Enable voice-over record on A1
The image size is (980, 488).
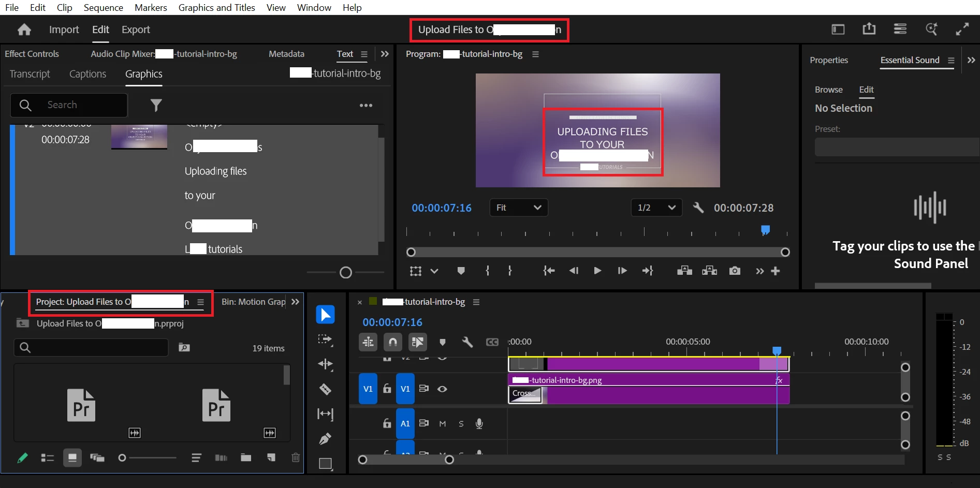479,424
